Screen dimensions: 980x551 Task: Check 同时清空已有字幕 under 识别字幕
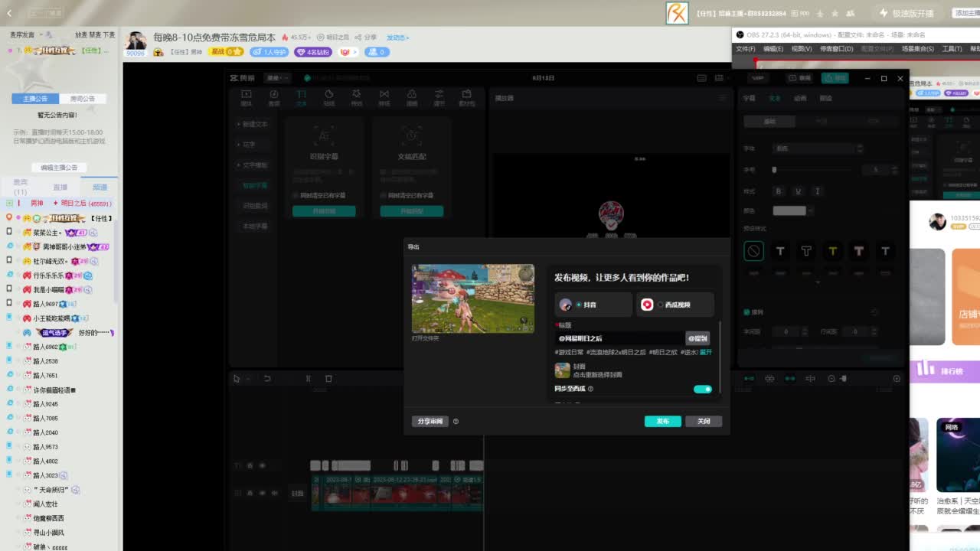pos(296,195)
